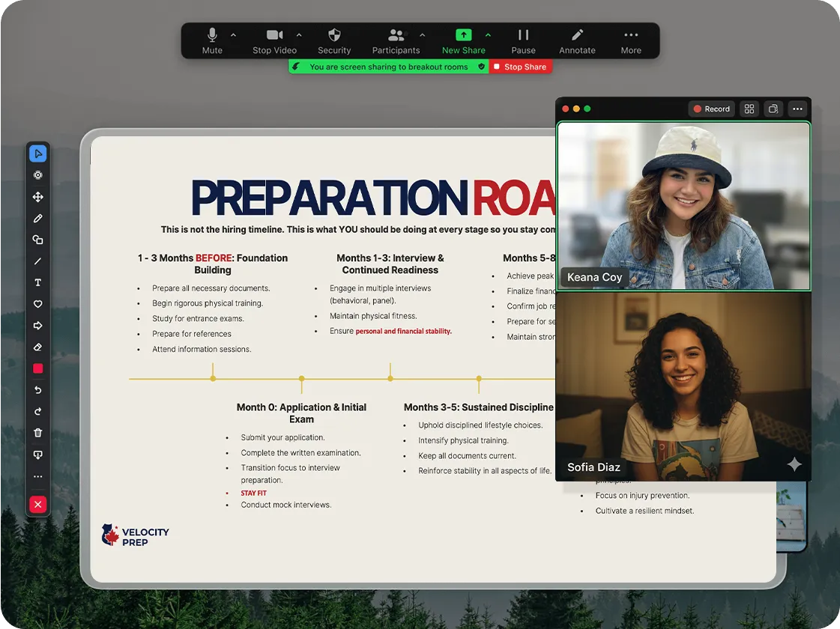Switch to gallery view in the video window

749,109
